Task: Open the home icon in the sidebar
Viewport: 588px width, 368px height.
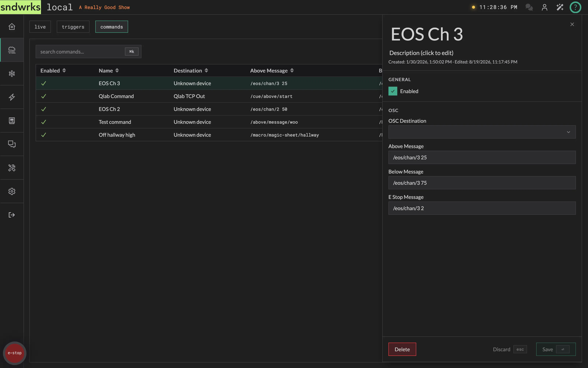Action: (x=12, y=26)
